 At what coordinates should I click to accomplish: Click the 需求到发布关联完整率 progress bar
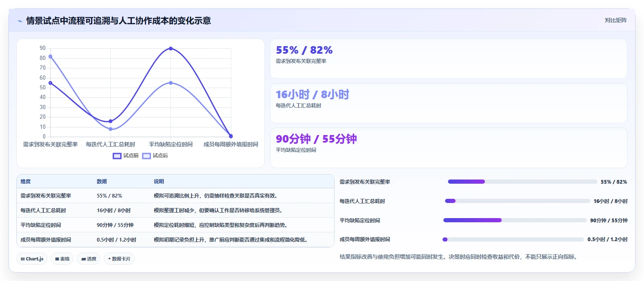(x=522, y=182)
